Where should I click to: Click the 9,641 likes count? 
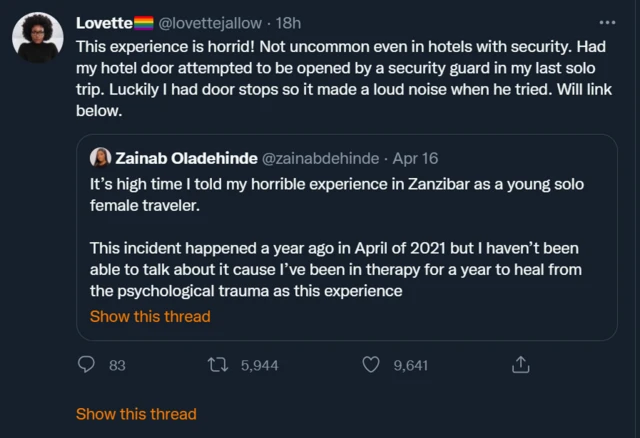pyautogui.click(x=410, y=365)
